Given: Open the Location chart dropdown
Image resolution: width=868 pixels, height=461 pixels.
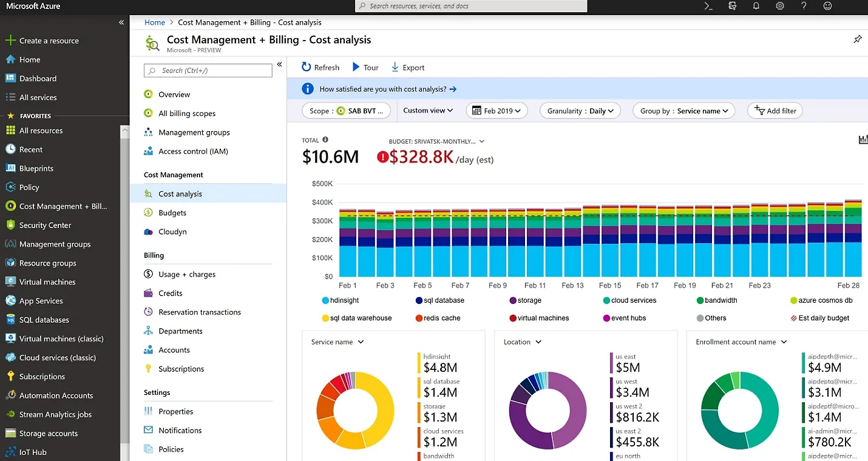Looking at the screenshot, I should pos(538,342).
